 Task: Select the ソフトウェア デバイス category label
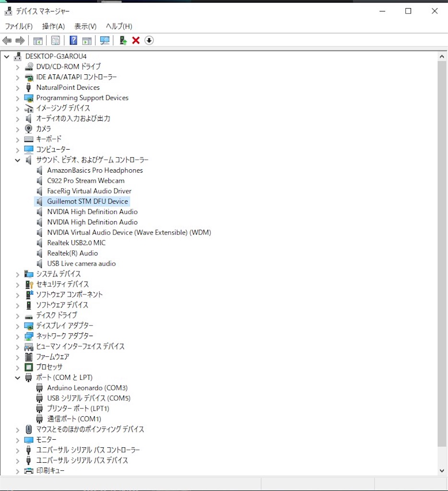(x=62, y=304)
